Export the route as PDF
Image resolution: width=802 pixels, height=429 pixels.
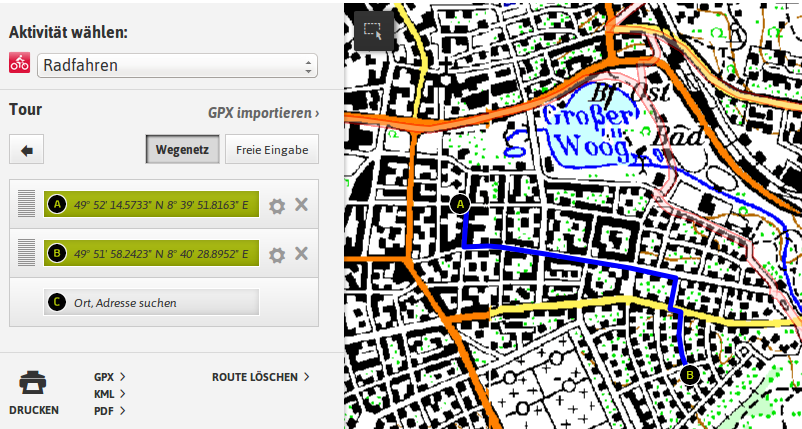(109, 411)
